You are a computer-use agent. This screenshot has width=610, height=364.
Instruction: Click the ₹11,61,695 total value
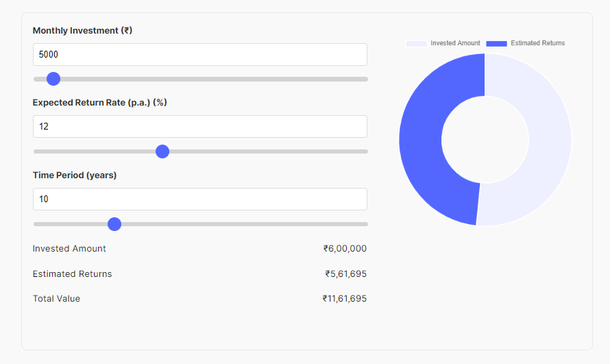(344, 299)
